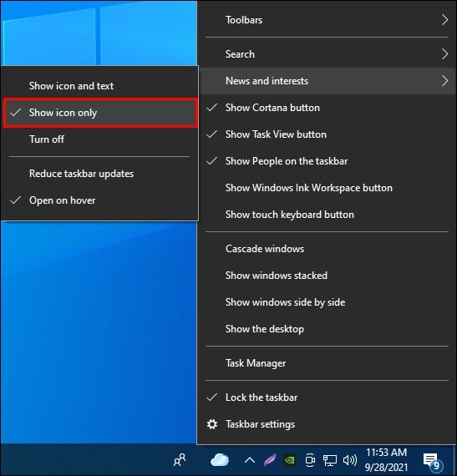Open the Action Center notifications icon
Image resolution: width=457 pixels, height=476 pixels.
coord(433,462)
